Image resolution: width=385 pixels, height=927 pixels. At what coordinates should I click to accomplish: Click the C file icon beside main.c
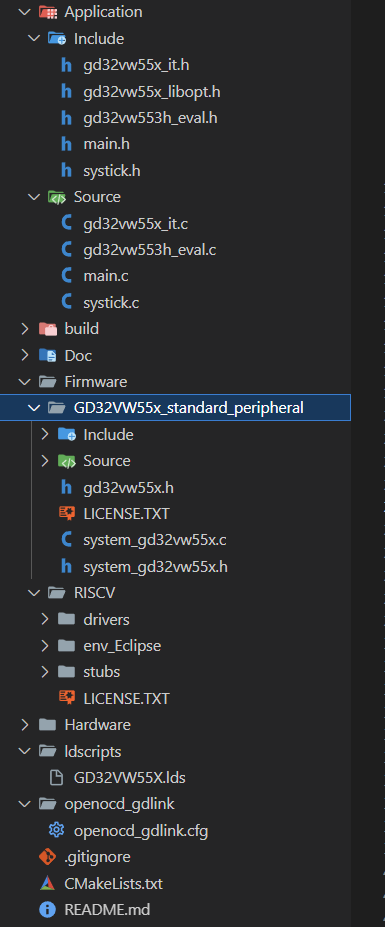coord(67,275)
